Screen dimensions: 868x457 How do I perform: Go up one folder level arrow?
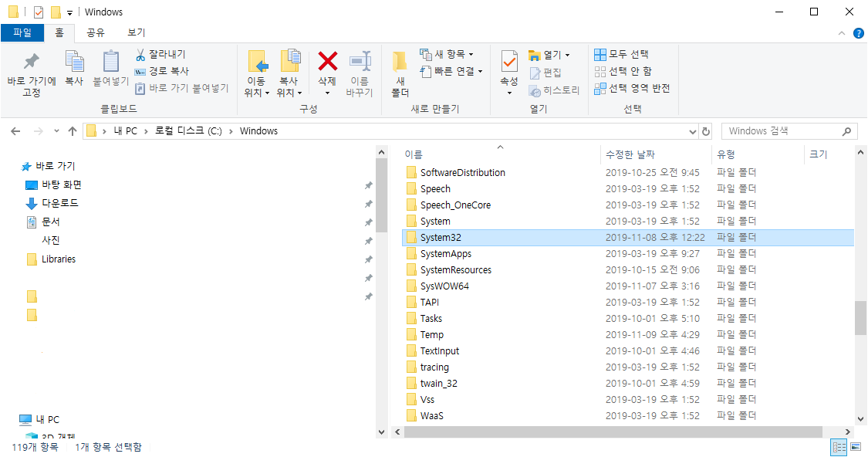(72, 131)
